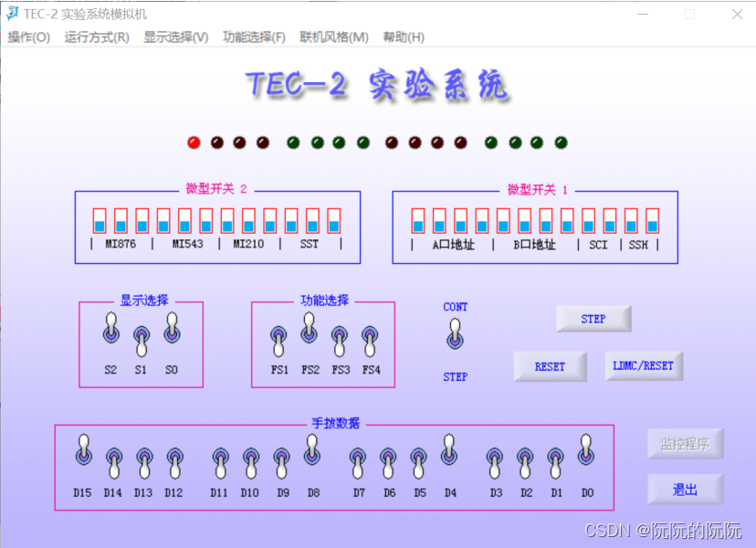Image resolution: width=756 pixels, height=548 pixels.
Task: Flip the S0 display selection switch
Action: (x=172, y=329)
